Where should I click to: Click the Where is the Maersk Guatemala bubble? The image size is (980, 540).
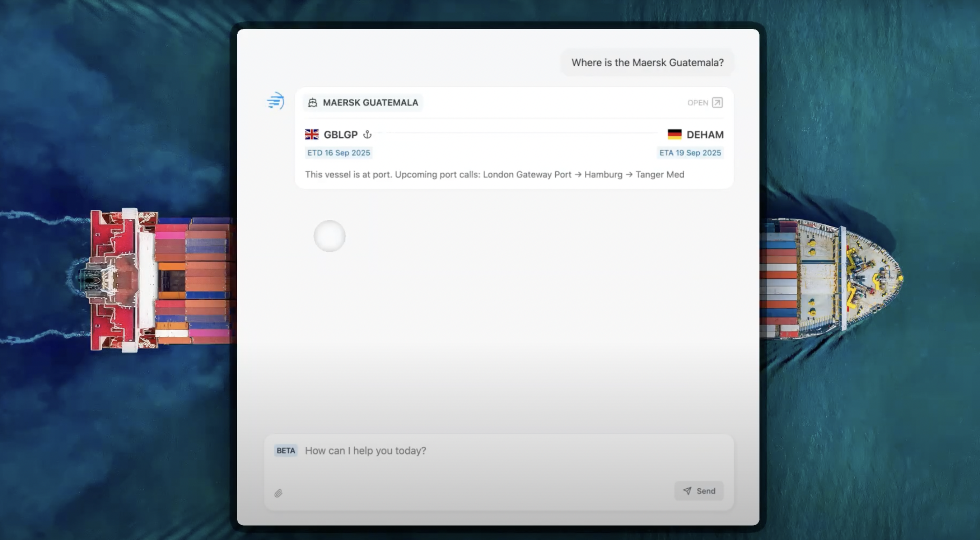click(x=647, y=62)
